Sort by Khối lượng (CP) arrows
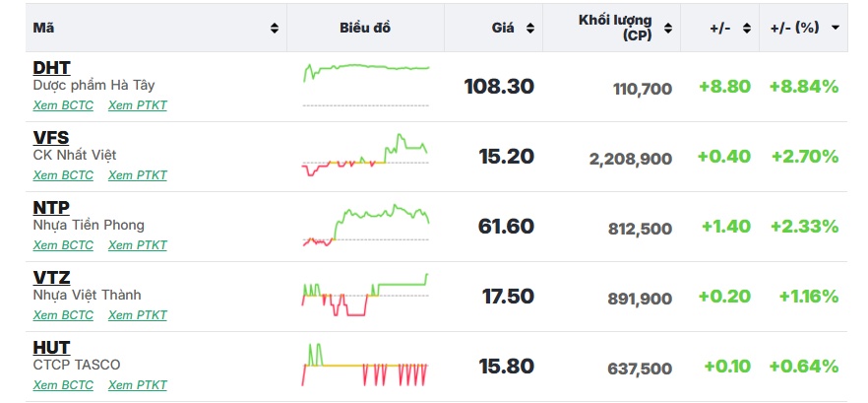Screen dimensions: 868x403 click(x=668, y=29)
